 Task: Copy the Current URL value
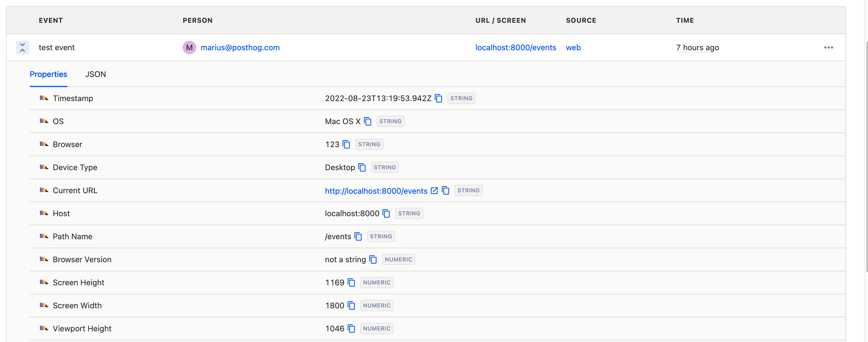coord(446,191)
